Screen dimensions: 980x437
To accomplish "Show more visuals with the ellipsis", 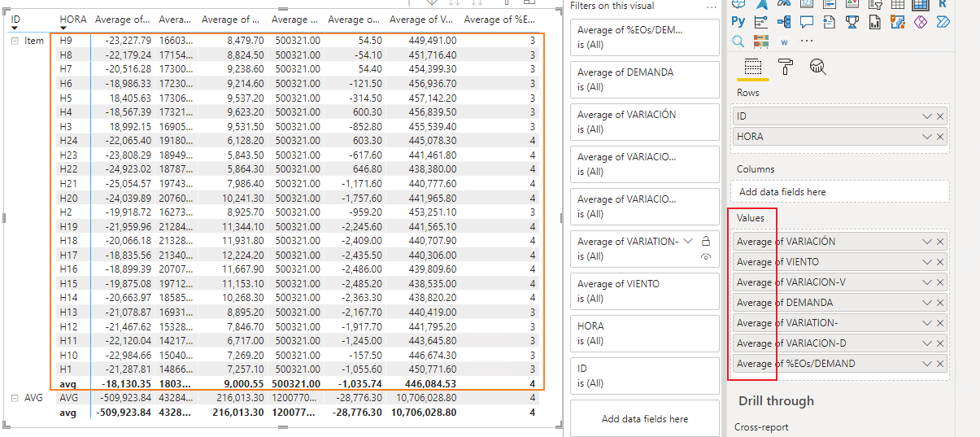I will click(x=807, y=42).
